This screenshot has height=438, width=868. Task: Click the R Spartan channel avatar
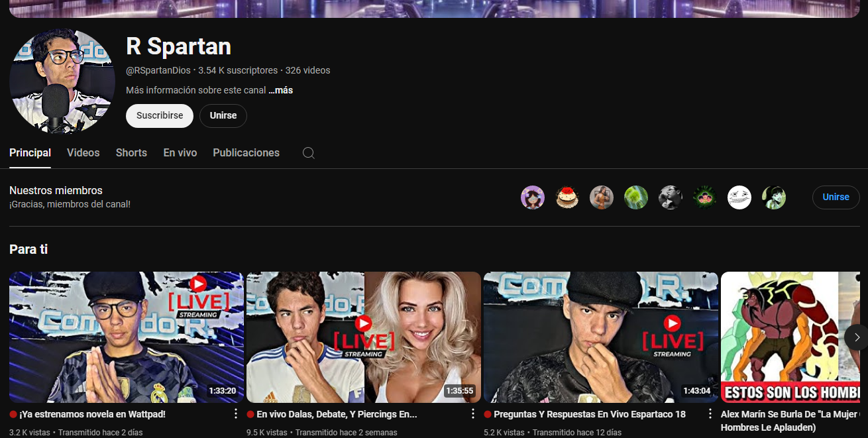tap(62, 81)
